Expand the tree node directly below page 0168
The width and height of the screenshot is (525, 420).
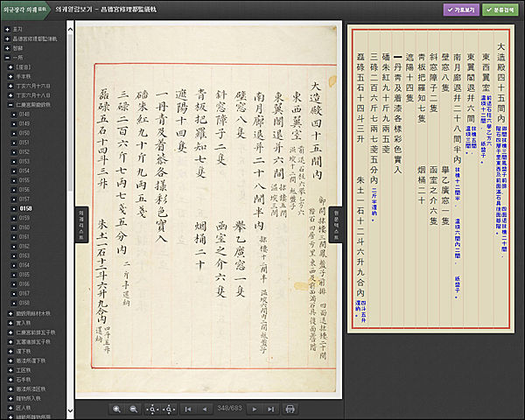tap(10, 313)
